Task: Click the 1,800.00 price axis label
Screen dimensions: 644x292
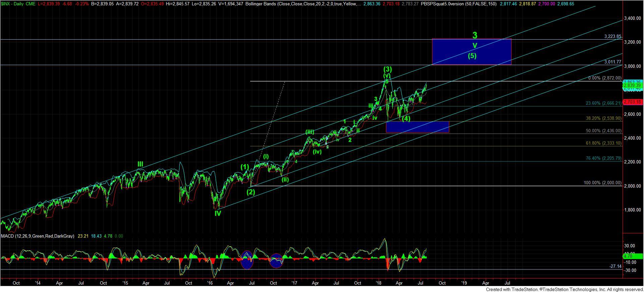Action: (x=632, y=210)
